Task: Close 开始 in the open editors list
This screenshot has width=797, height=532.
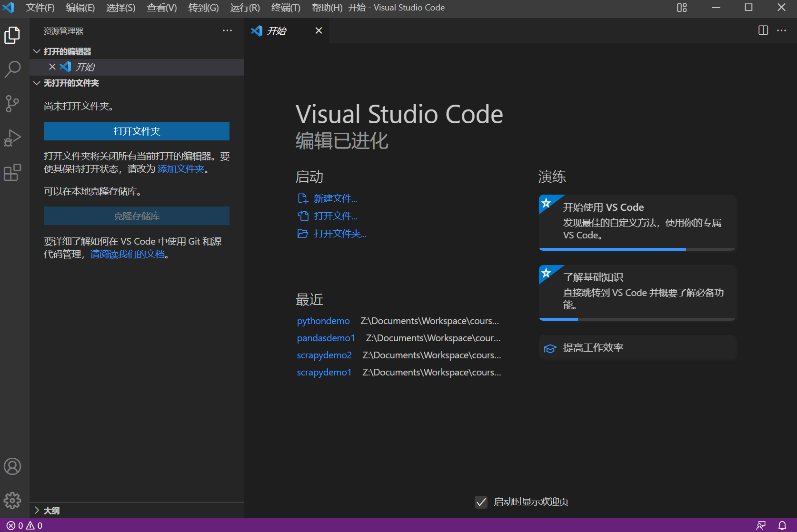Action: tap(52, 67)
